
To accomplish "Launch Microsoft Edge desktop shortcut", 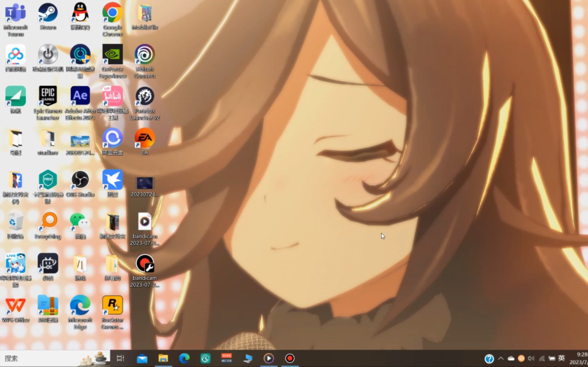I will point(80,312).
